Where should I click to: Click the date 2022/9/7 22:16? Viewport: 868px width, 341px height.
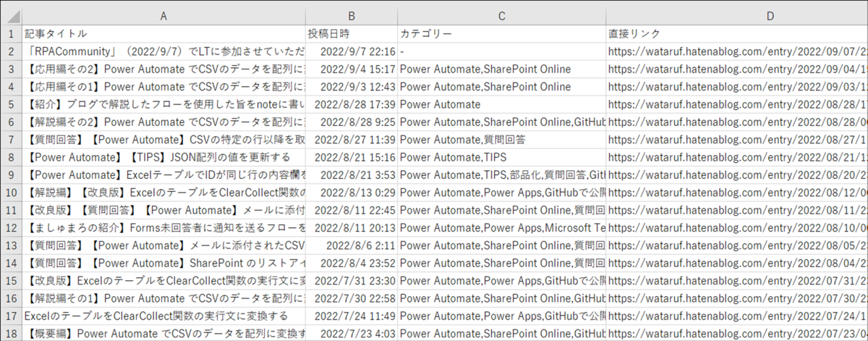click(x=351, y=51)
